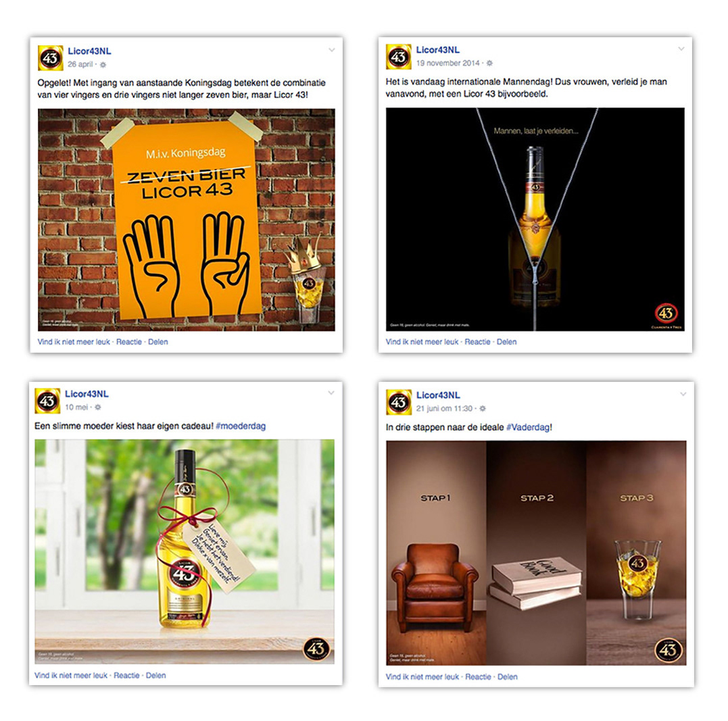The width and height of the screenshot is (728, 721).
Task: Expand options arrow on the Vaderdag post
Action: [x=683, y=394]
